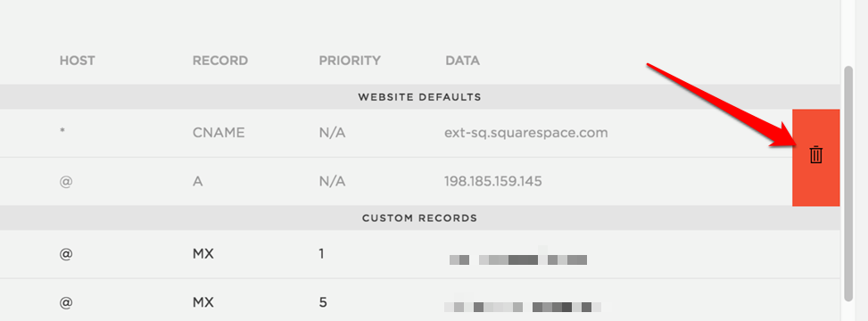
Task: Select the 198.185.159.145 IP address value
Action: coord(492,182)
